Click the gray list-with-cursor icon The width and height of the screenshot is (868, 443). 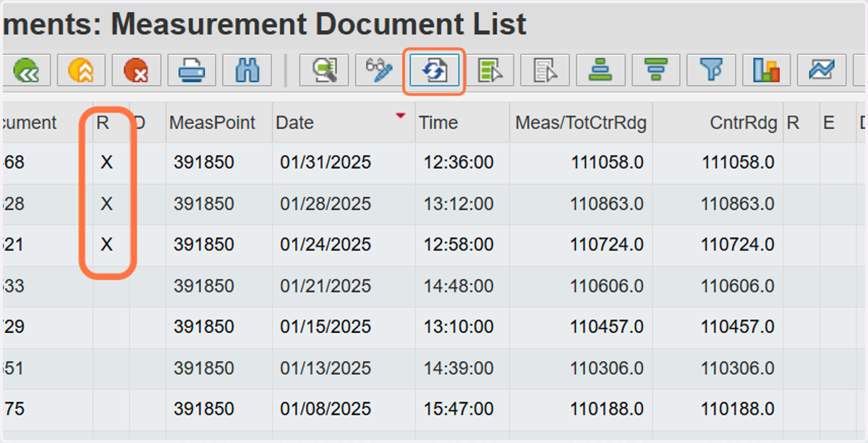click(x=545, y=71)
